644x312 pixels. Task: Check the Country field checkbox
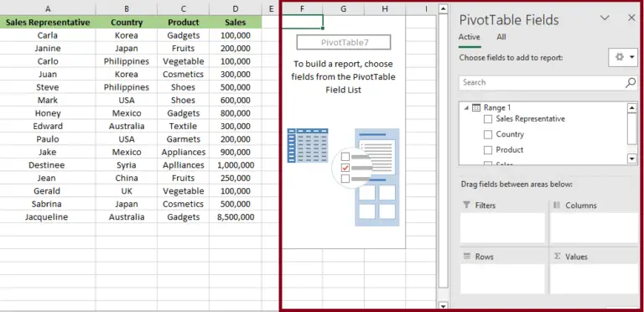pos(488,135)
